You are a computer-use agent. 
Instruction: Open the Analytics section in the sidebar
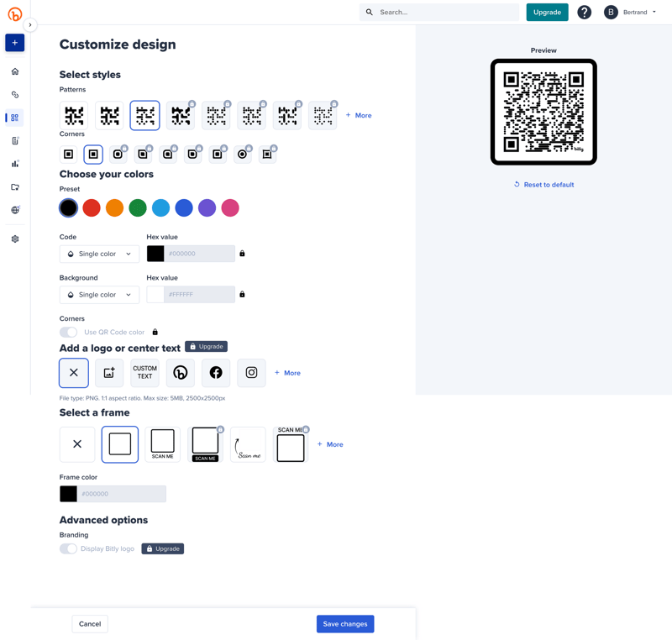pyautogui.click(x=13, y=165)
